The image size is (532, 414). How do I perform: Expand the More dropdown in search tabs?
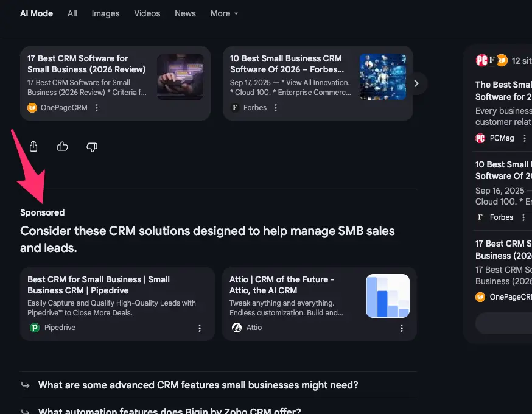(224, 13)
